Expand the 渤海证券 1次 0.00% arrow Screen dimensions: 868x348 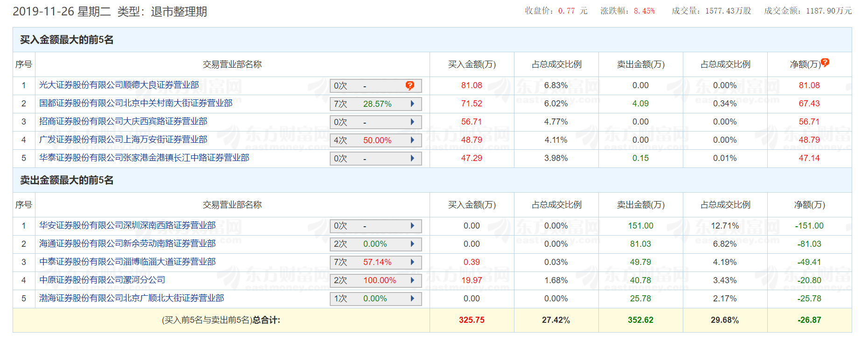(412, 299)
